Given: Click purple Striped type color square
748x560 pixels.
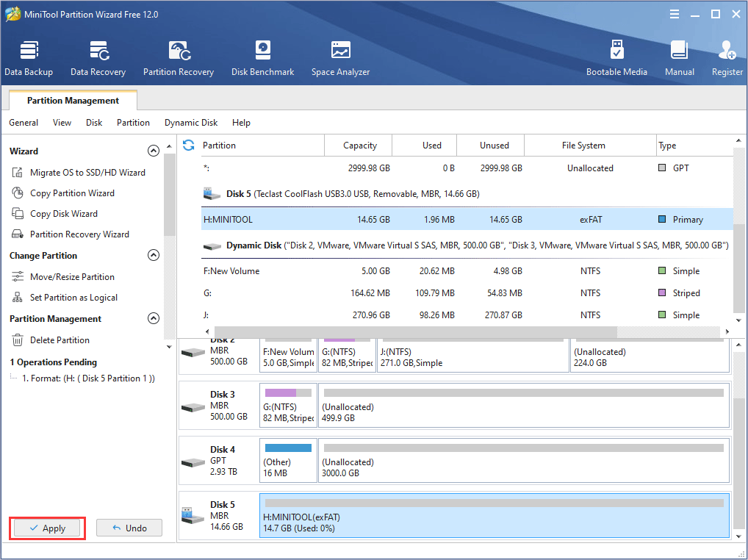Looking at the screenshot, I should pyautogui.click(x=662, y=293).
